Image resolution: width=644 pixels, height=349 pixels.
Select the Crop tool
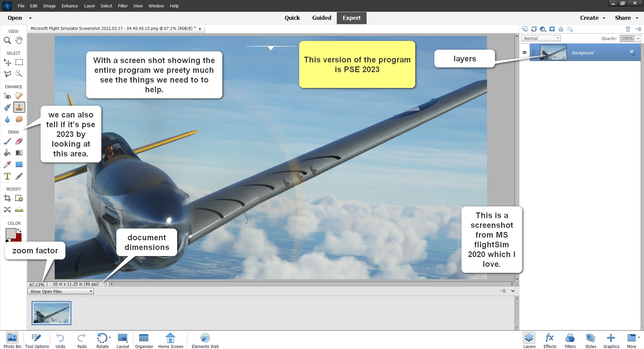pyautogui.click(x=7, y=198)
